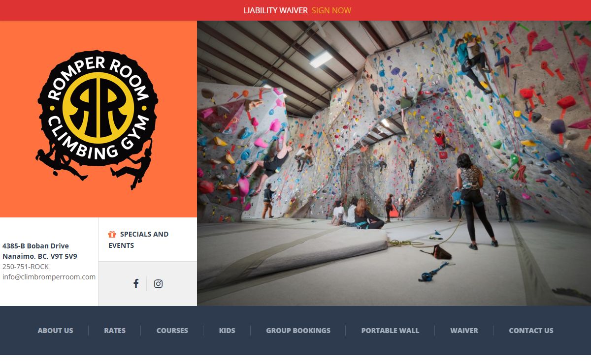This screenshot has height=364, width=591.
Task: Click the gift icon beside Specials
Action: pos(112,234)
